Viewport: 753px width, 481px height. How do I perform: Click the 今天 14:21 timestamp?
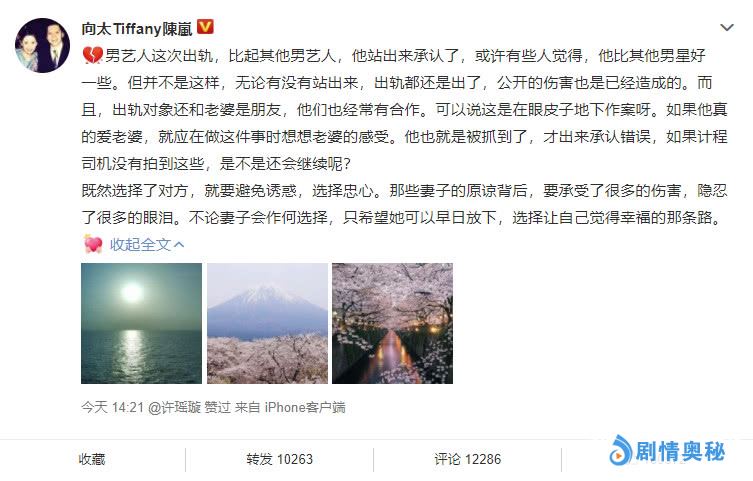(x=112, y=408)
